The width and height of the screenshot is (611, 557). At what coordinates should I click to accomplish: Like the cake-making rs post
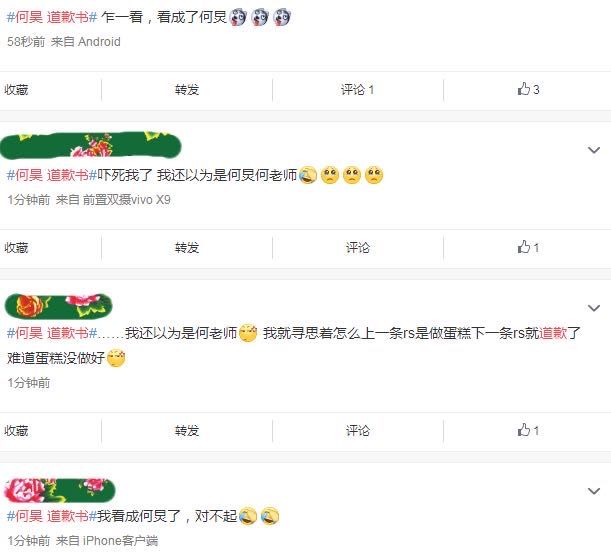[x=528, y=430]
